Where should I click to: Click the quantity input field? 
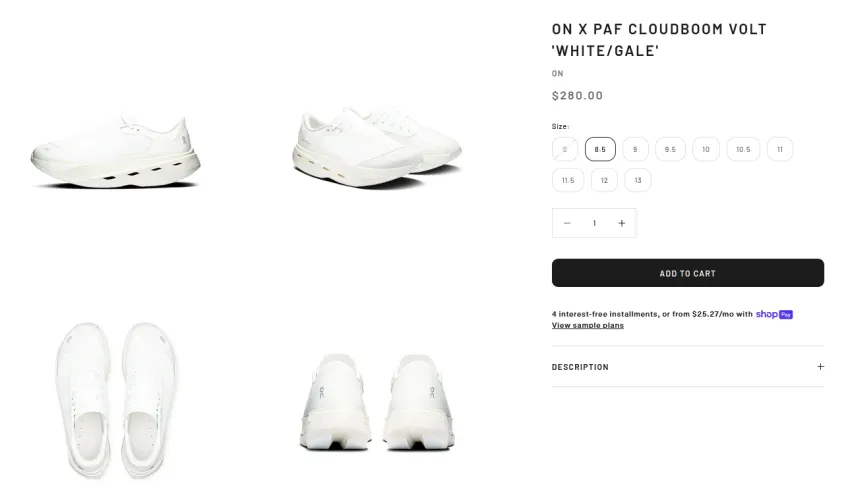[x=594, y=223]
